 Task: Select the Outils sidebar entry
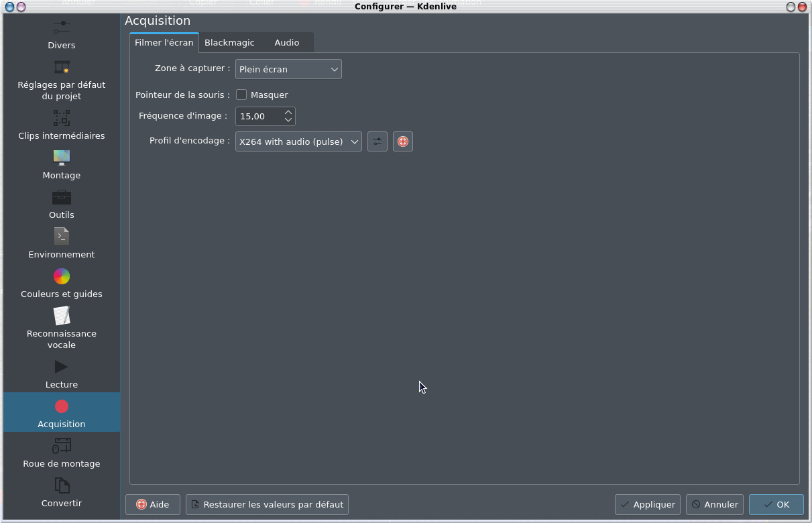[x=62, y=205]
